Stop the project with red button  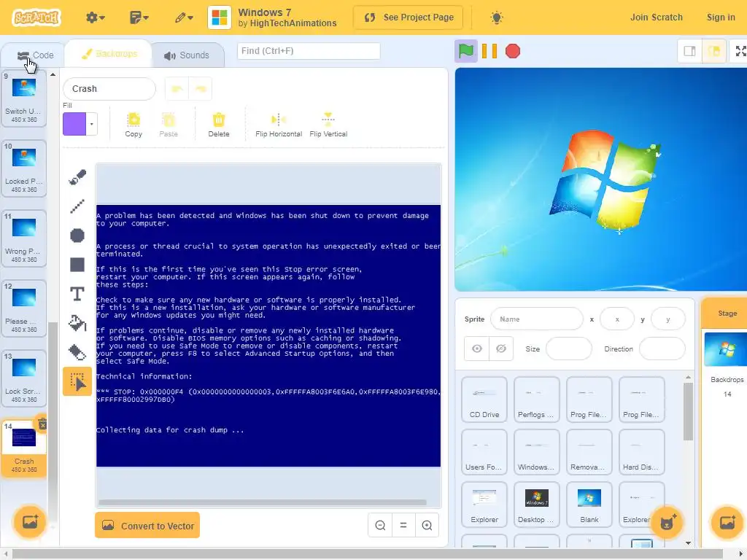pyautogui.click(x=513, y=51)
